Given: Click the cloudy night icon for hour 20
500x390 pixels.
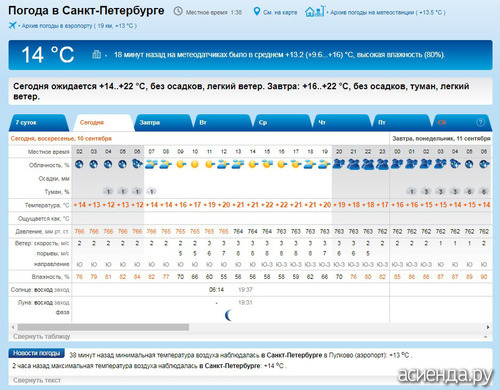Looking at the screenshot, I should (x=339, y=164).
